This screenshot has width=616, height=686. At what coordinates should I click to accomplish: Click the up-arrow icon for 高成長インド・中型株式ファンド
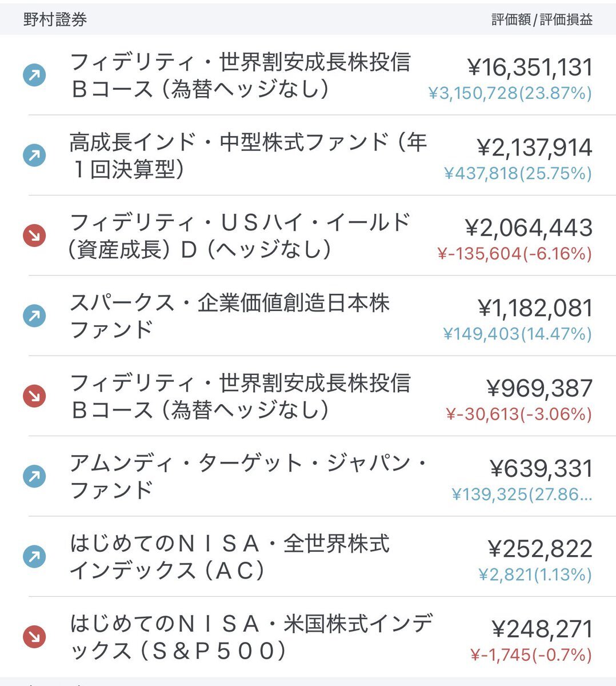[34, 155]
